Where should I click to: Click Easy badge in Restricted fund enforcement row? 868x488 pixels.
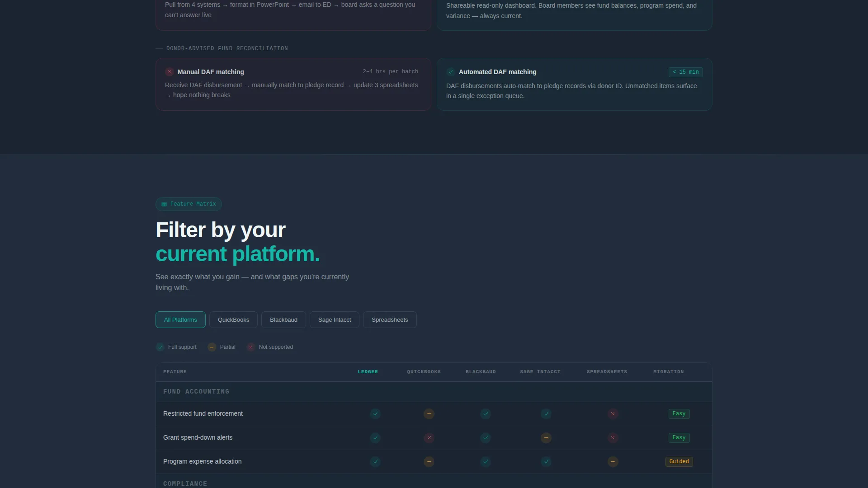(x=679, y=414)
